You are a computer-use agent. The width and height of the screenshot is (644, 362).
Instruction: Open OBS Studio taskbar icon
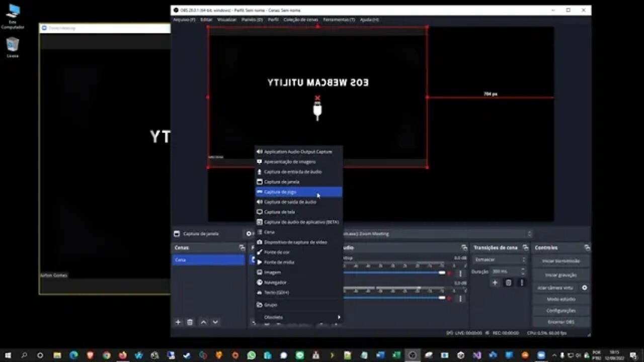[413, 355]
